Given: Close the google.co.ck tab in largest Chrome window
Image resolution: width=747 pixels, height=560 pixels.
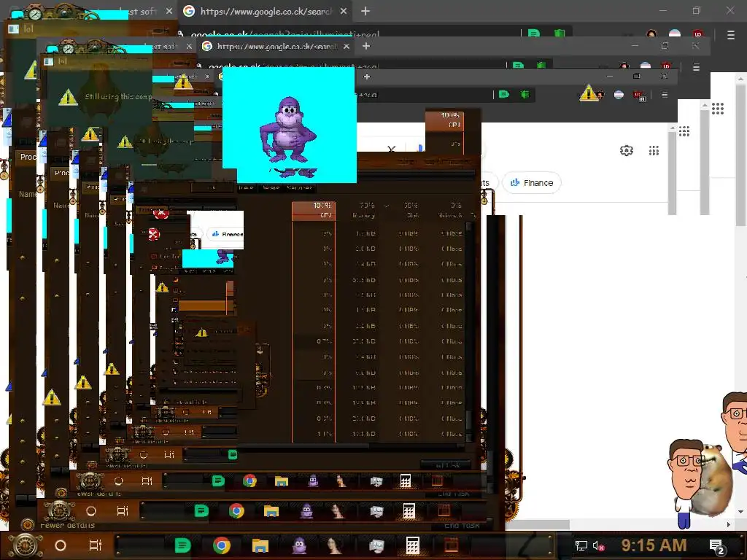Looking at the screenshot, I should pyautogui.click(x=344, y=11).
